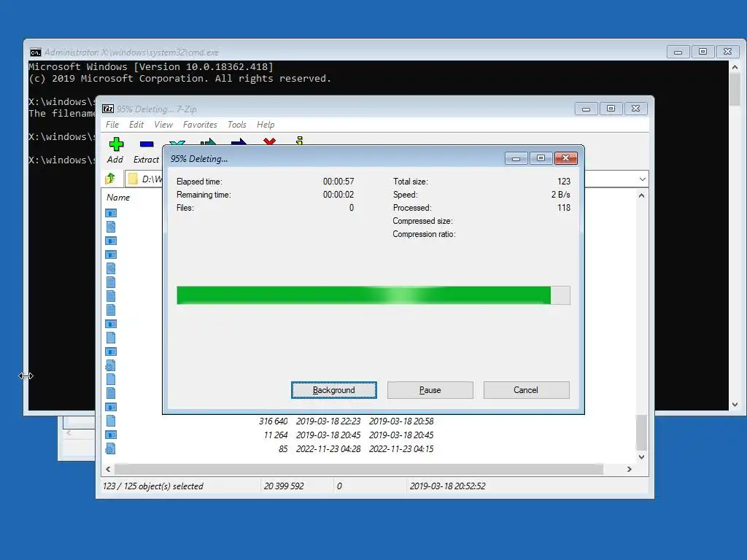Click the Total size value 123
Screen dimensions: 747x560
[x=564, y=182]
